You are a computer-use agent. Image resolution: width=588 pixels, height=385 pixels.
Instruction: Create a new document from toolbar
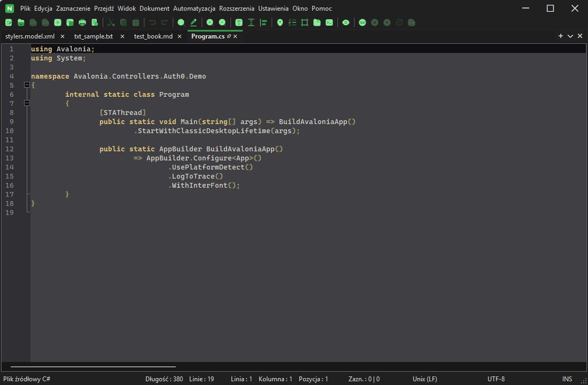9,22
